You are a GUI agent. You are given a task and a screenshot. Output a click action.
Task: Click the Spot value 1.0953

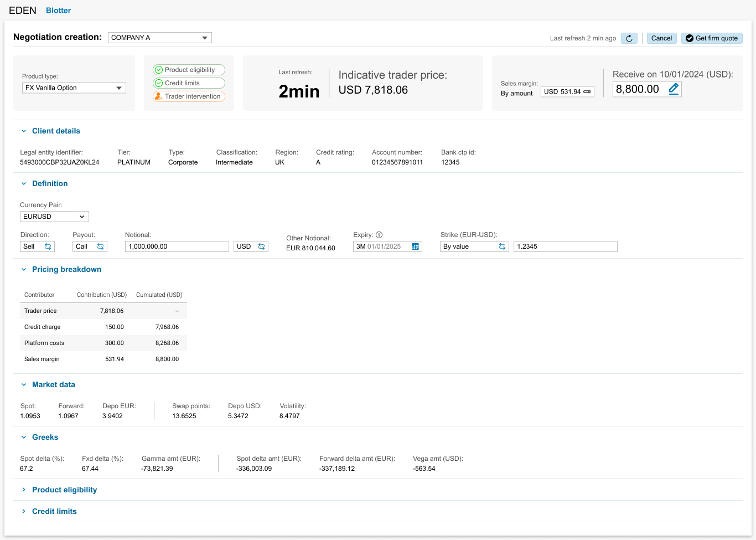click(30, 416)
